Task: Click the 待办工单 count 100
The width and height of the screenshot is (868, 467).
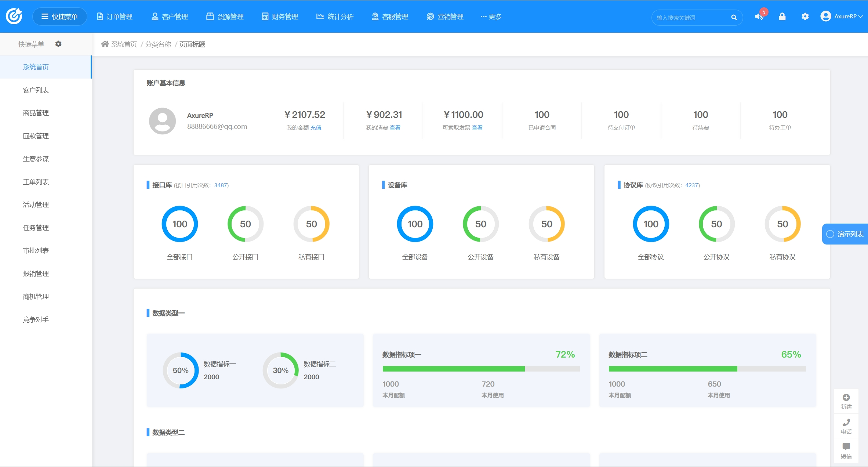Action: point(780,115)
